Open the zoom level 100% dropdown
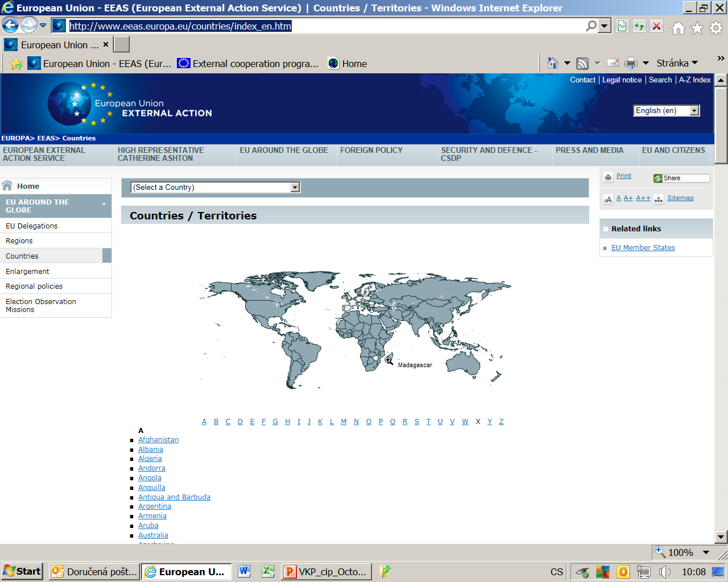Image resolution: width=728 pixels, height=582 pixels. [x=706, y=552]
